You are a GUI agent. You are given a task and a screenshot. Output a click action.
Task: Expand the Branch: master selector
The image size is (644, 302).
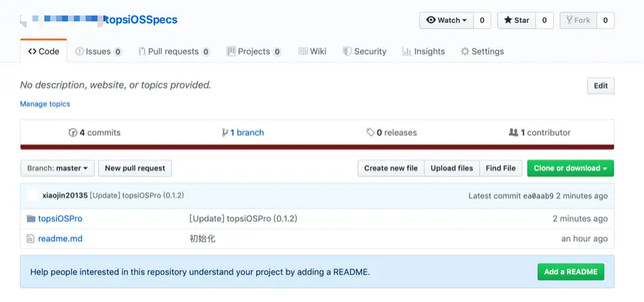[57, 168]
